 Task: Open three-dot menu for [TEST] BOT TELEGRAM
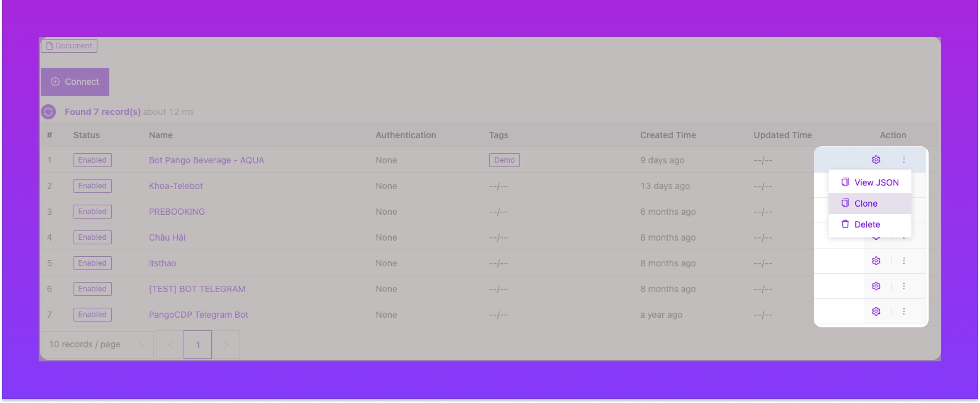coord(904,286)
